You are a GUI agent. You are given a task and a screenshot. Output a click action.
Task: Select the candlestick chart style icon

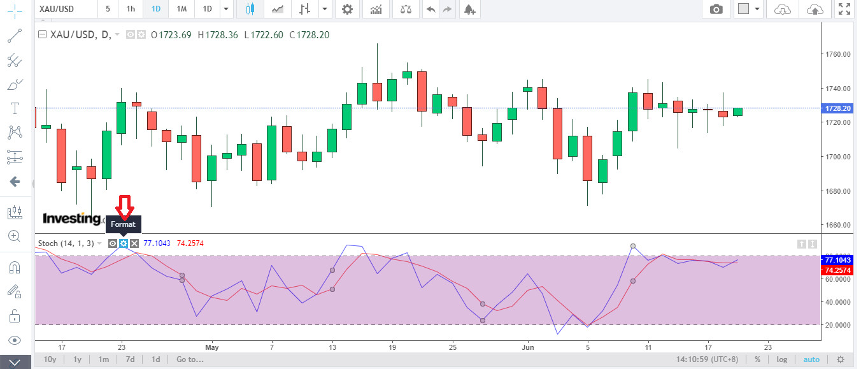pos(250,9)
